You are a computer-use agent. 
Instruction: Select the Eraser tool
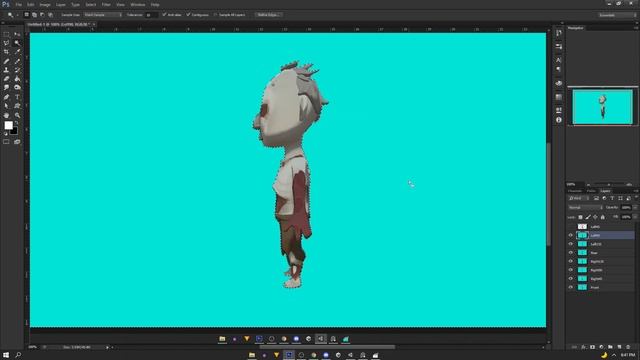[6, 79]
